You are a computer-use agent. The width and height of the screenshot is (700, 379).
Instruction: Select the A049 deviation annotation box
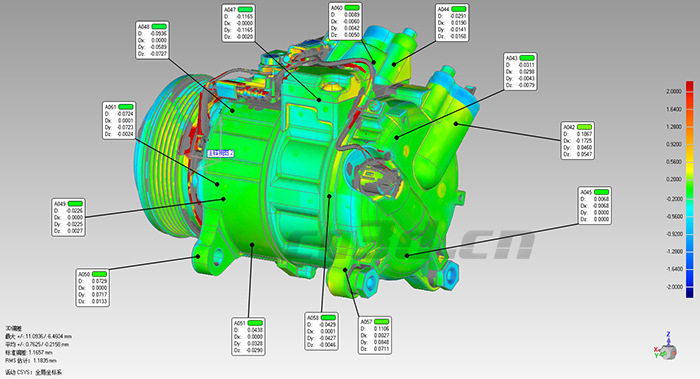(68, 217)
